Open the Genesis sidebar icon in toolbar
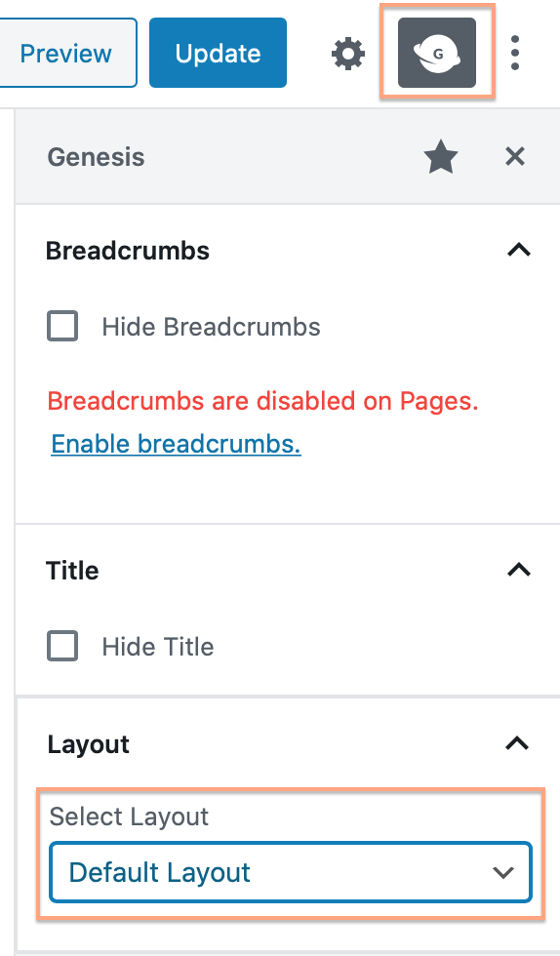This screenshot has height=956, width=560. tap(437, 53)
